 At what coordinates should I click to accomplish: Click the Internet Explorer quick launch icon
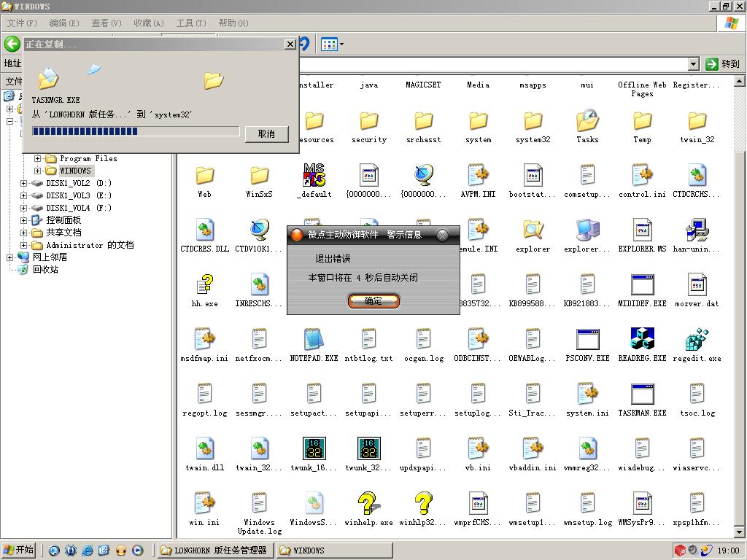[88, 551]
